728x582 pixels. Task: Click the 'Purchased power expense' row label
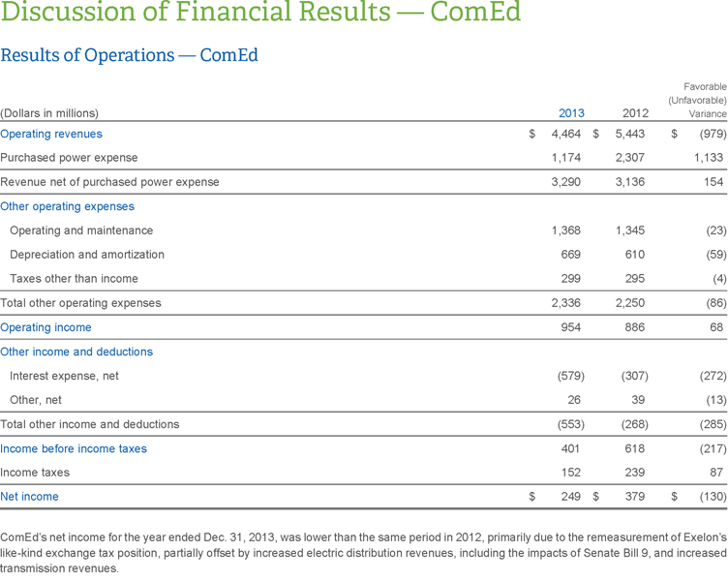click(x=69, y=157)
